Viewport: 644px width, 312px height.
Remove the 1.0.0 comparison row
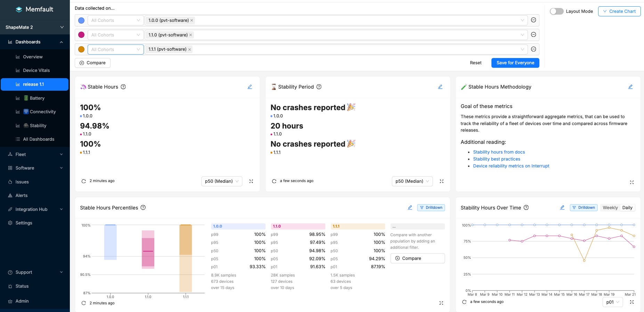pos(533,20)
